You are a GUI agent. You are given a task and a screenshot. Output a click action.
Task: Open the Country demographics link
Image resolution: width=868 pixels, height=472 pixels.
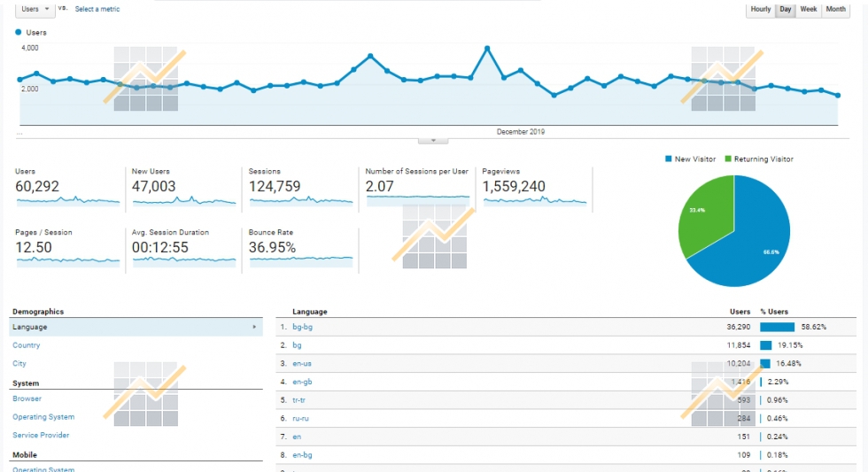(26, 345)
